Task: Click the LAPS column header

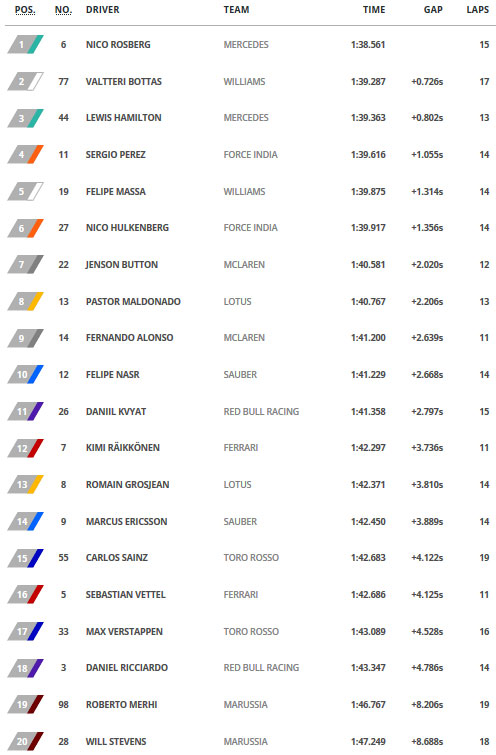Action: tap(478, 10)
